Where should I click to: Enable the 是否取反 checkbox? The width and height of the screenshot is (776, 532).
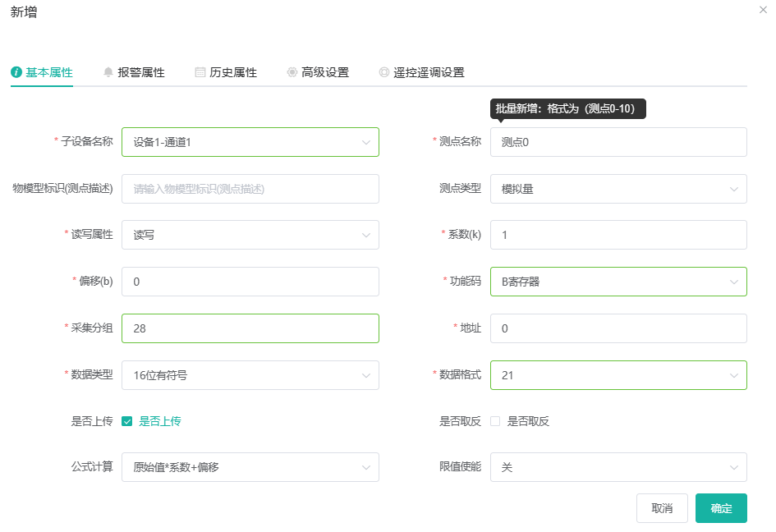(x=495, y=421)
